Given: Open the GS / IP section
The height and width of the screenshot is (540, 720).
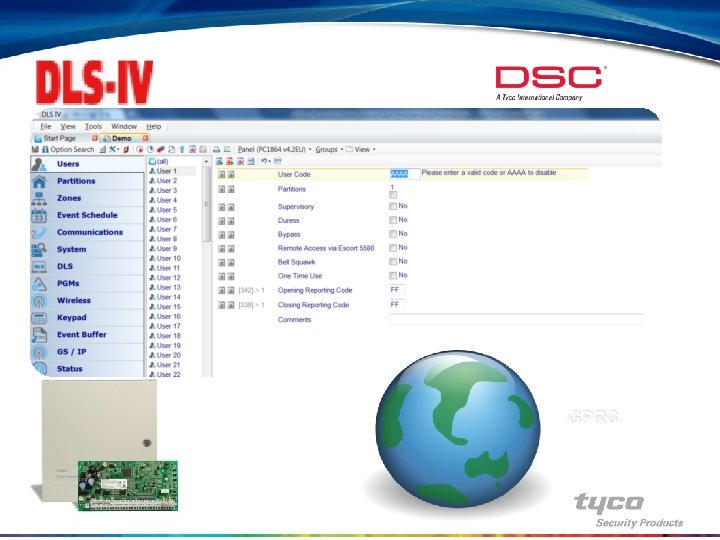Looking at the screenshot, I should coord(87,351).
